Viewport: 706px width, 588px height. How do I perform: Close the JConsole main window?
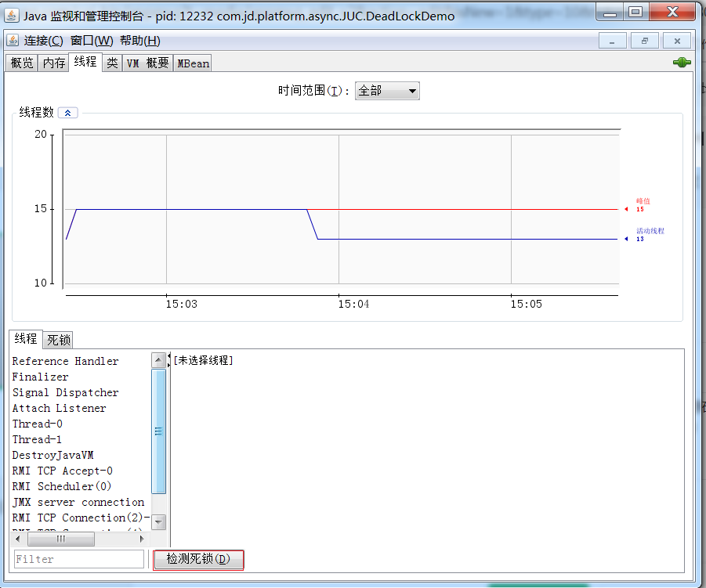[672, 13]
